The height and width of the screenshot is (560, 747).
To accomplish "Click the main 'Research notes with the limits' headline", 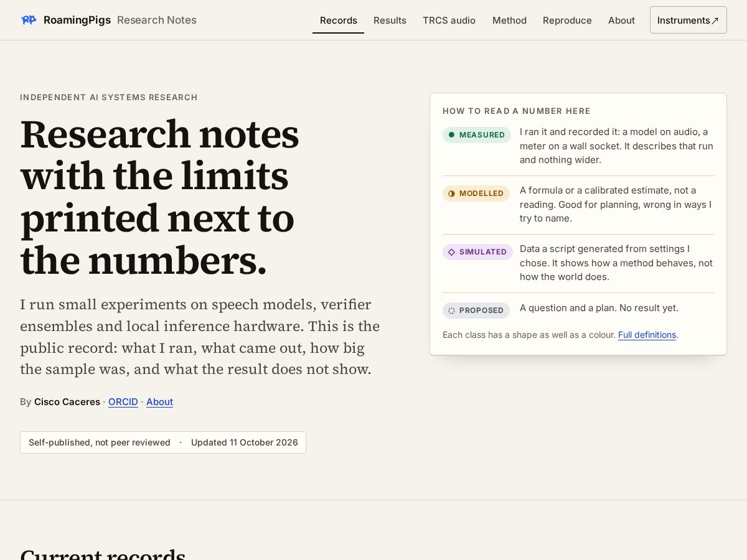I will click(x=159, y=197).
